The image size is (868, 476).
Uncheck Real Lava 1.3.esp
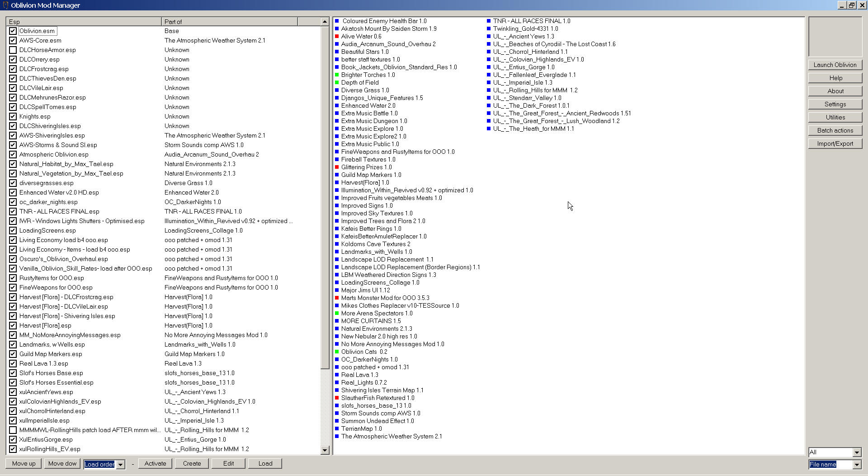pyautogui.click(x=13, y=363)
